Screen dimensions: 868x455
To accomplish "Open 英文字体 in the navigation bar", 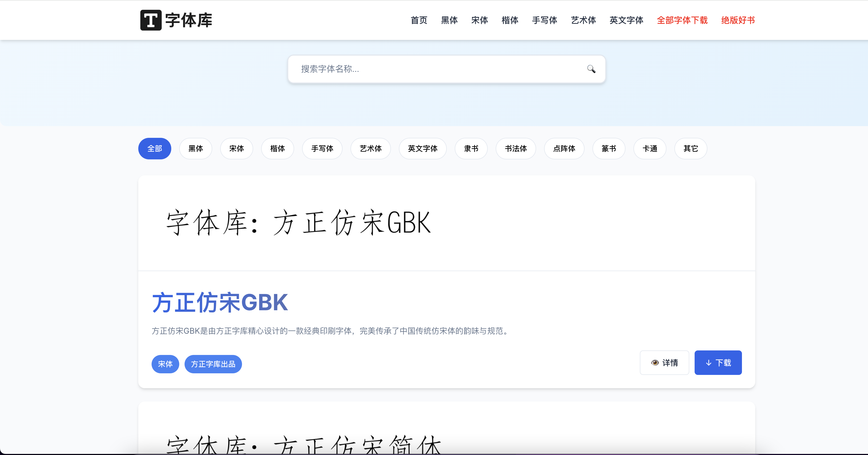I will point(626,20).
